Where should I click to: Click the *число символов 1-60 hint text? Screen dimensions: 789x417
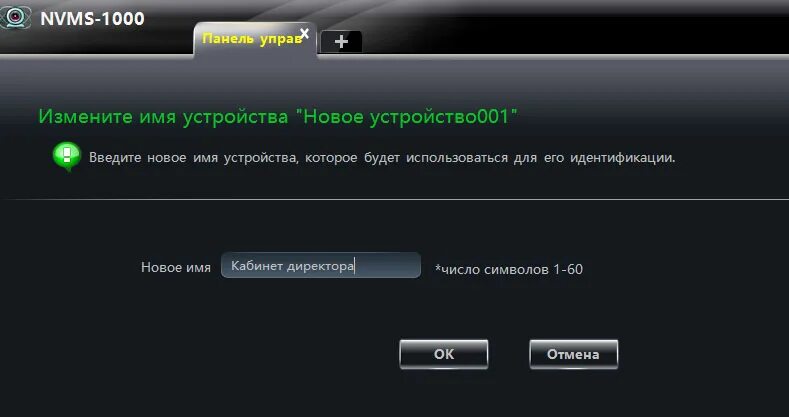point(509,269)
